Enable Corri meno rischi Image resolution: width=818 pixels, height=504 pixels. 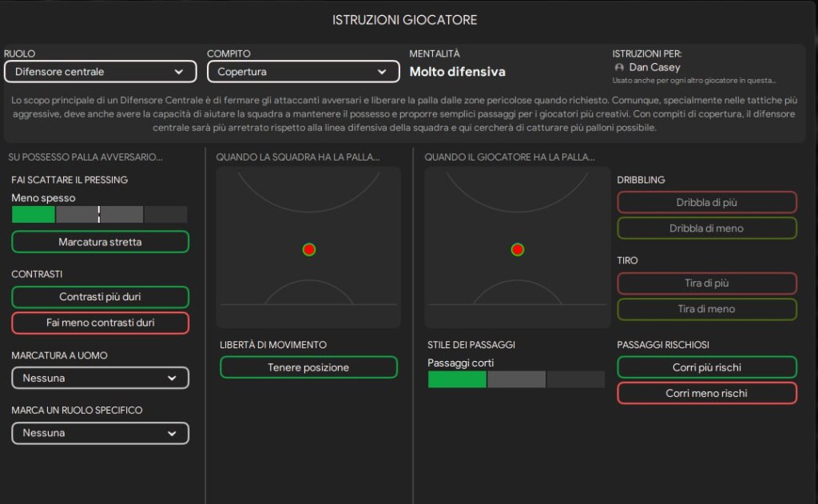click(x=706, y=393)
